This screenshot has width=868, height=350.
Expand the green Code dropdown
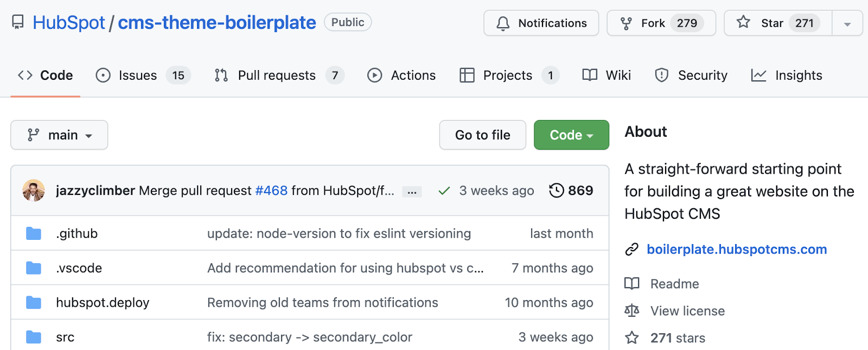coord(571,135)
